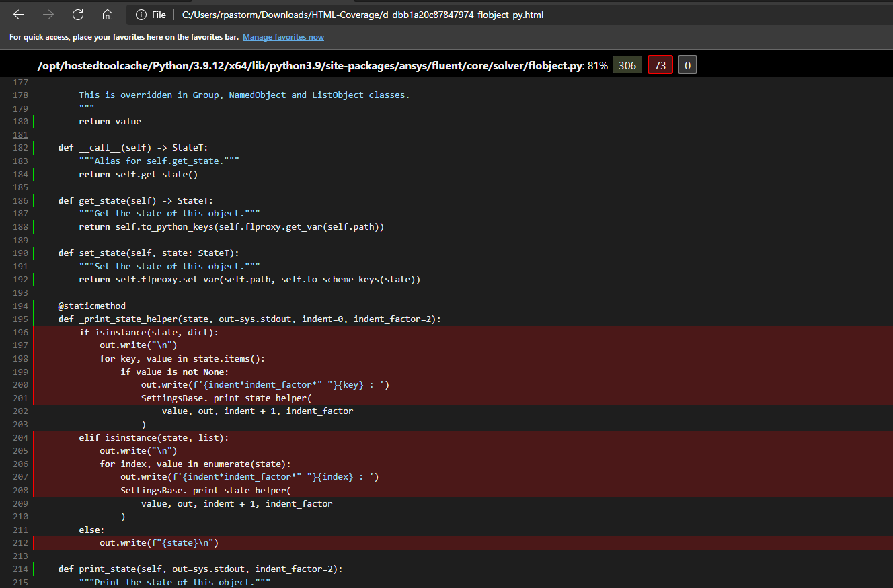Image resolution: width=893 pixels, height=588 pixels.
Task: Click 'for key, value in state.items():' line
Action: point(182,358)
